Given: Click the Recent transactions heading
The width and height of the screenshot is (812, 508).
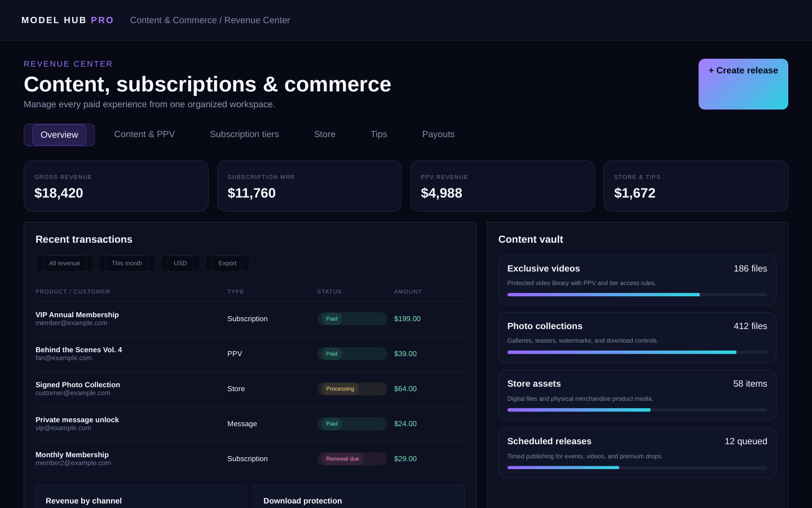Looking at the screenshot, I should pyautogui.click(x=84, y=239).
